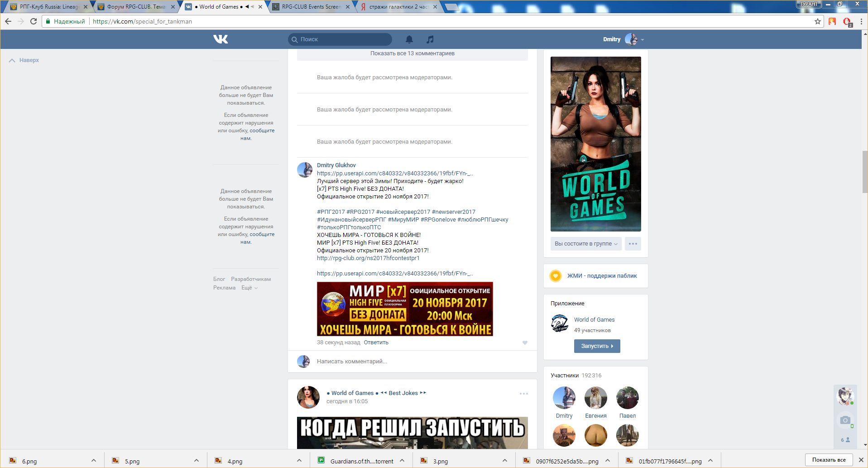The height and width of the screenshot is (468, 868).
Task: Open the orange browser extension icon
Action: [832, 21]
